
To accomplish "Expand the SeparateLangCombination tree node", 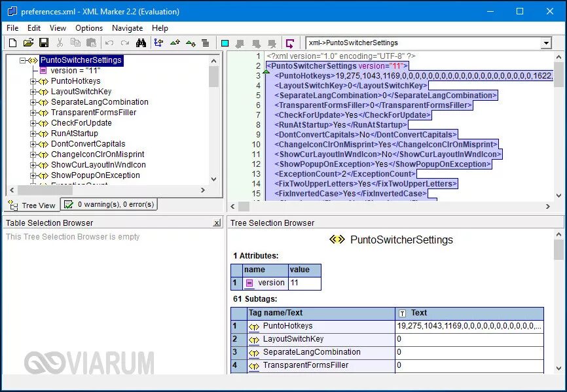I will 33,103.
